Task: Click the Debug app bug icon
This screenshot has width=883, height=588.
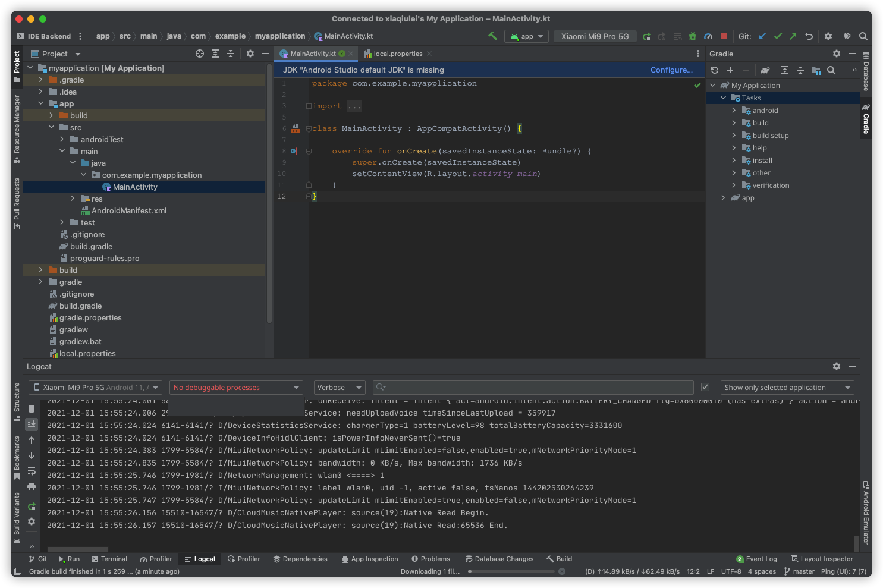Action: [692, 36]
